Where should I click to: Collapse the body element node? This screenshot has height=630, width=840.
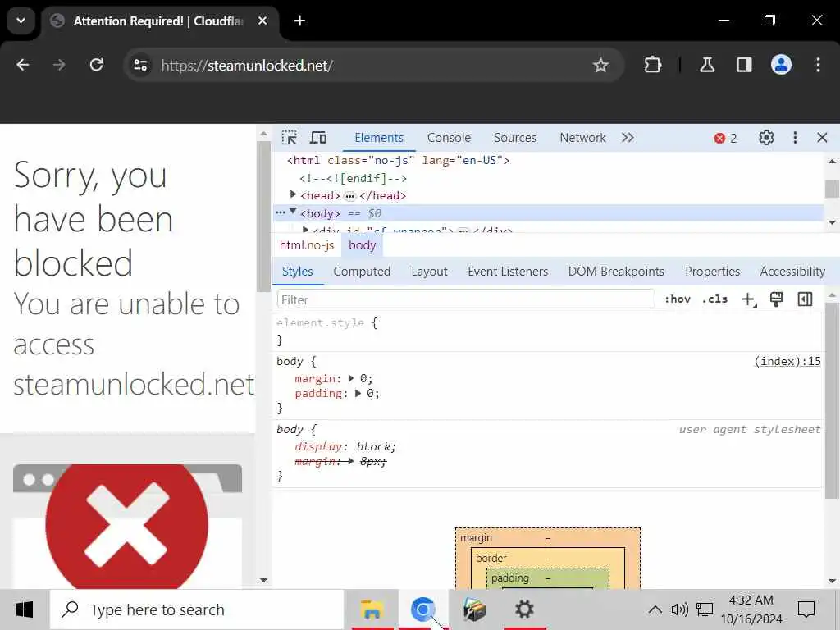293,211
